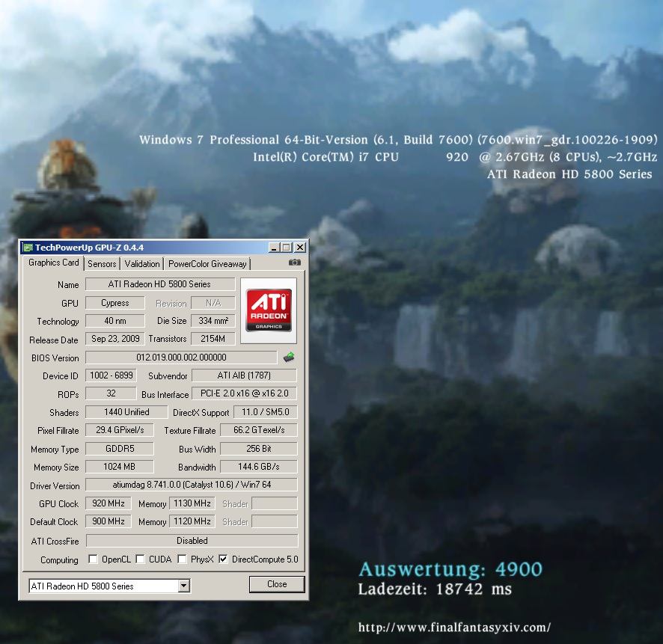The height and width of the screenshot is (644, 663).
Task: Open the Validation tab
Action: pyautogui.click(x=142, y=264)
